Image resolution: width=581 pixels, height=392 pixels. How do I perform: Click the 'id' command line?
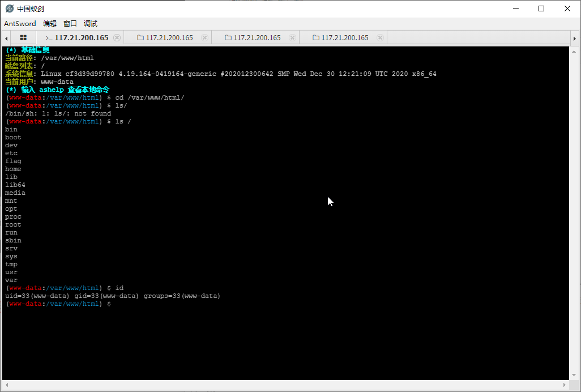tap(65, 288)
